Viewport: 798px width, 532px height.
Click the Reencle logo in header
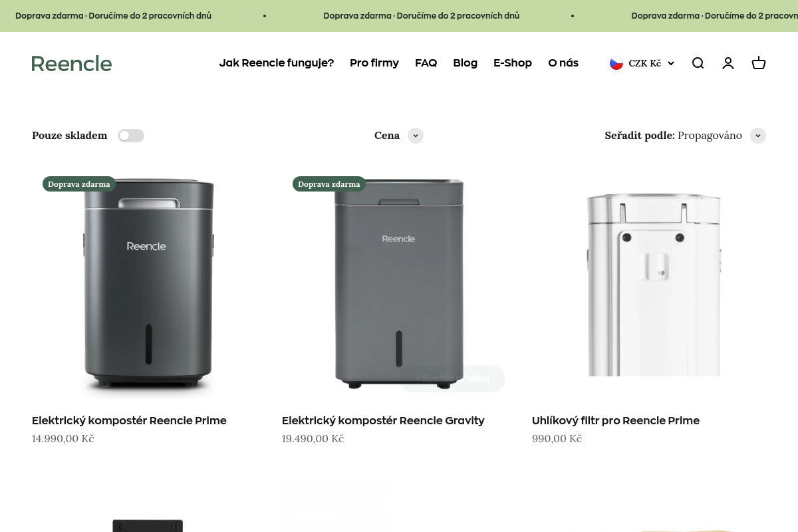coord(72,63)
